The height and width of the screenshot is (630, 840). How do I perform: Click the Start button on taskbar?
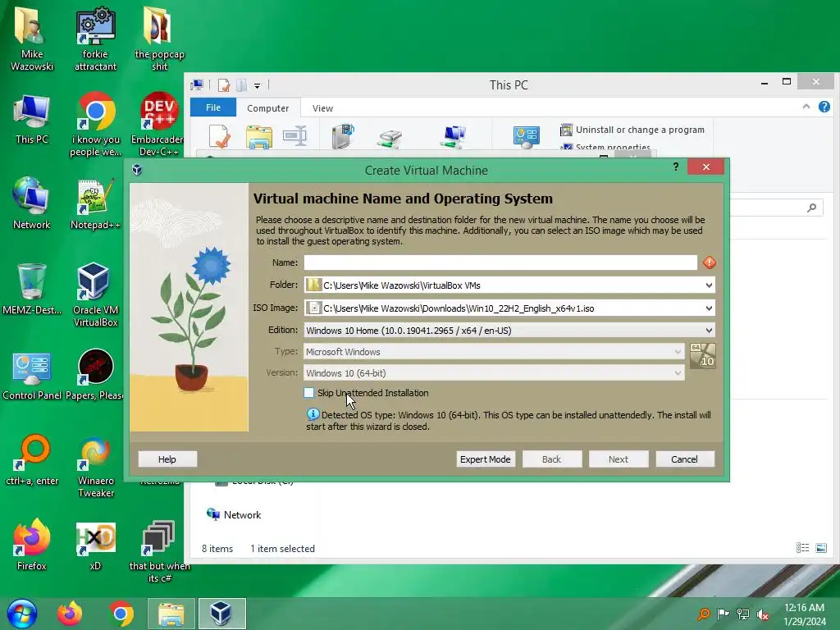22,614
